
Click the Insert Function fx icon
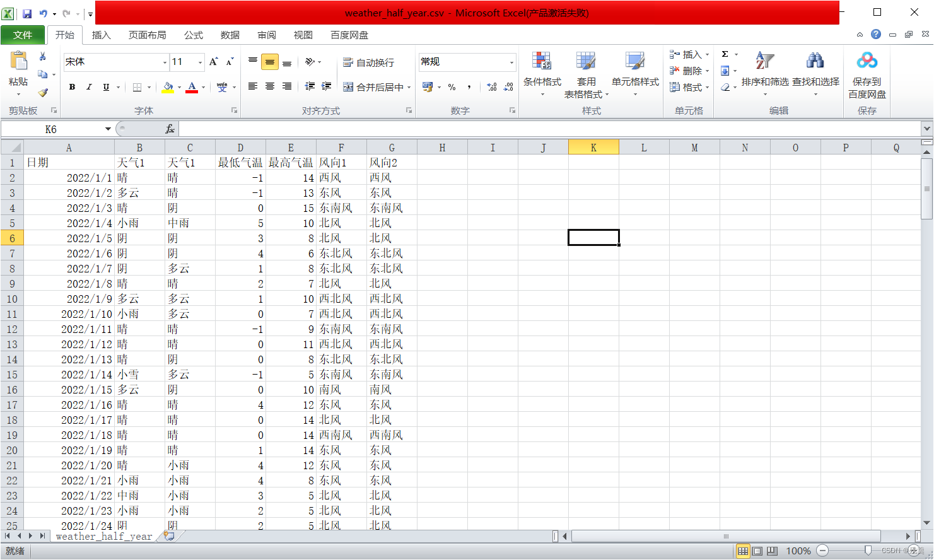pos(170,129)
